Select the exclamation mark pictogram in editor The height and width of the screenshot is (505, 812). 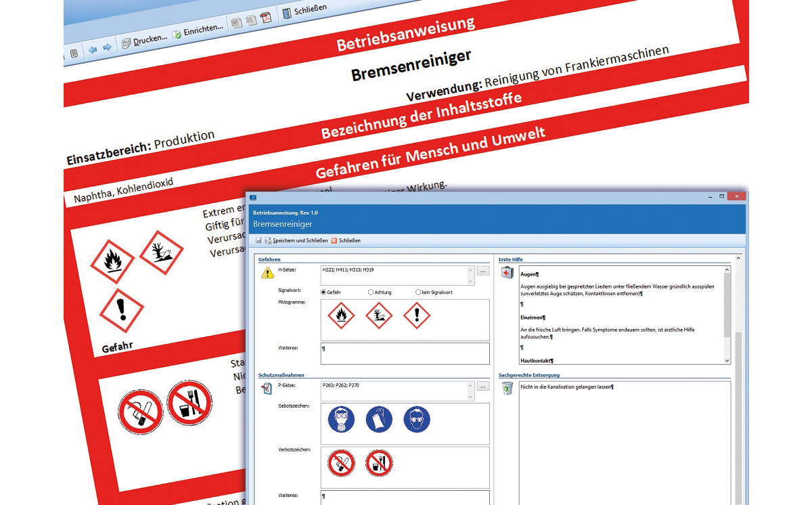click(x=417, y=315)
